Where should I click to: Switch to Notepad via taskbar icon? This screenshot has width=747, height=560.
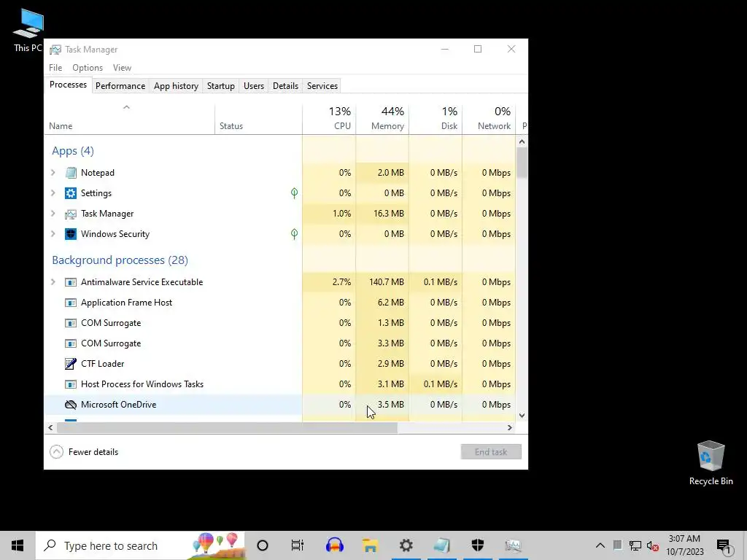pyautogui.click(x=441, y=545)
